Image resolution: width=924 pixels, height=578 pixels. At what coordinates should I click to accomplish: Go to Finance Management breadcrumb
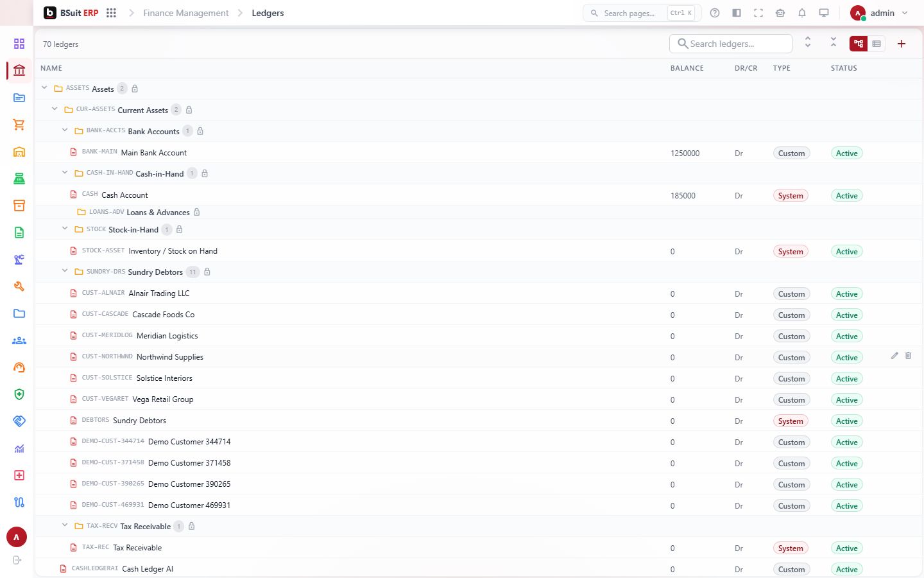(x=185, y=13)
